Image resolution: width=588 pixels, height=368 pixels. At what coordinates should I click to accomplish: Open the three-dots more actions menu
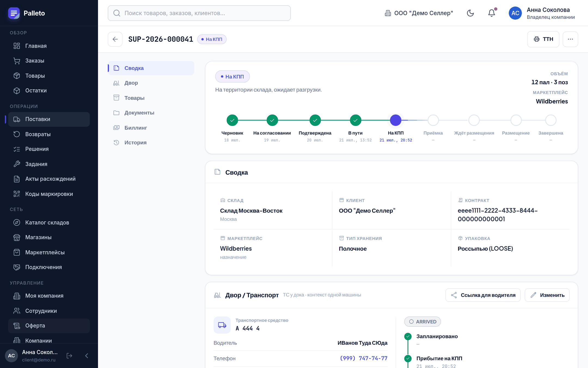coord(570,39)
